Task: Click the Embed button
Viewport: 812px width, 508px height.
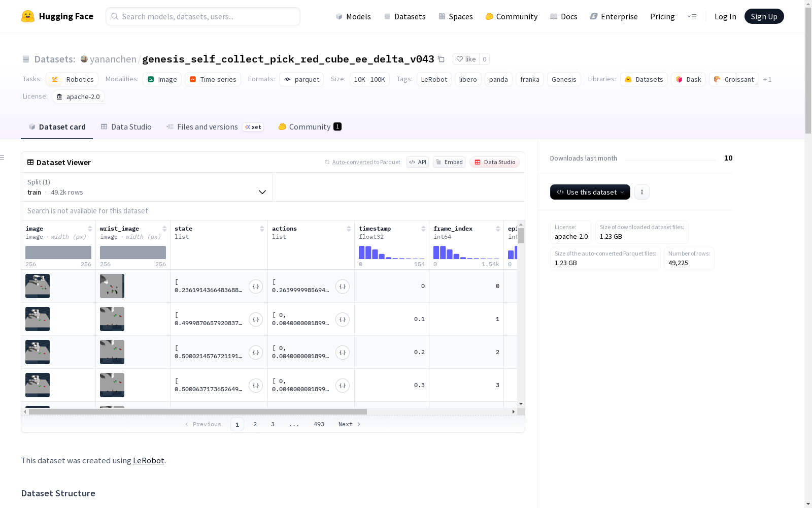Action: tap(449, 162)
